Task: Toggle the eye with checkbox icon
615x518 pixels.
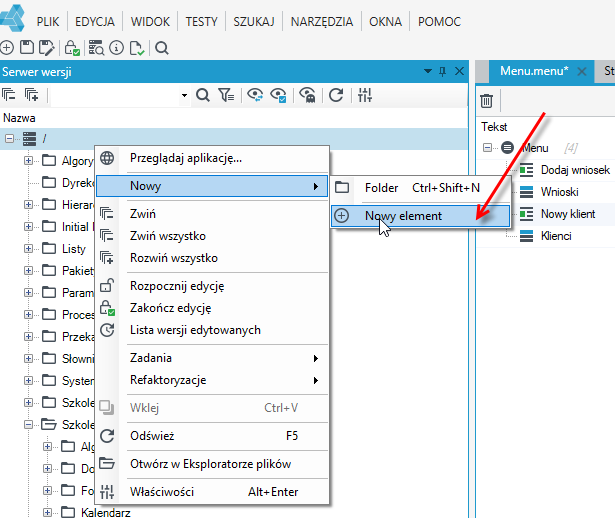Action: click(278, 95)
